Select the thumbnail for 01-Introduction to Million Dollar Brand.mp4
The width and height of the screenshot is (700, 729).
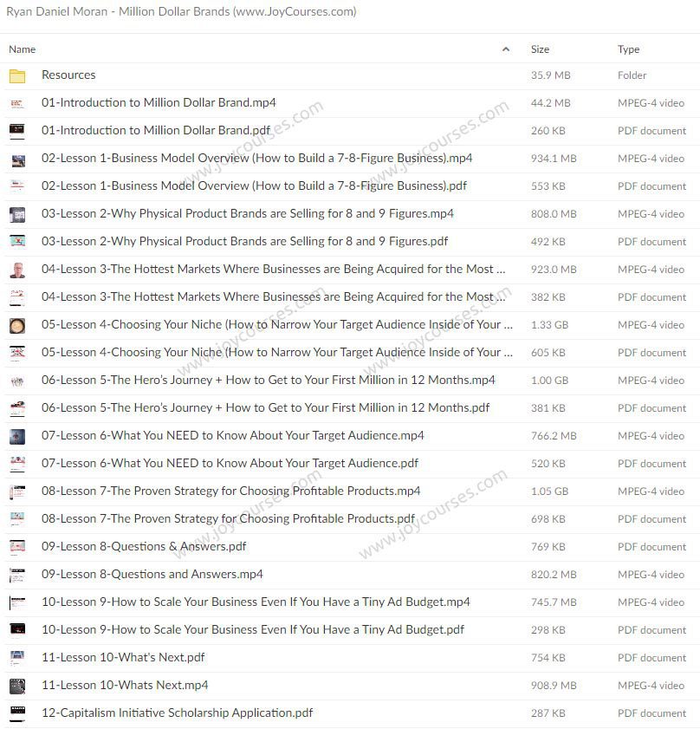tap(17, 103)
